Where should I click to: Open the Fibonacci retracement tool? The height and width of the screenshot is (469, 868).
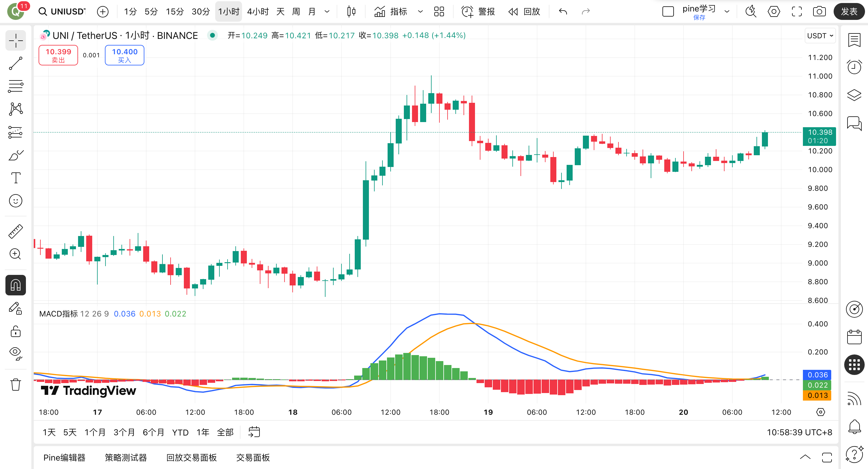(15, 86)
